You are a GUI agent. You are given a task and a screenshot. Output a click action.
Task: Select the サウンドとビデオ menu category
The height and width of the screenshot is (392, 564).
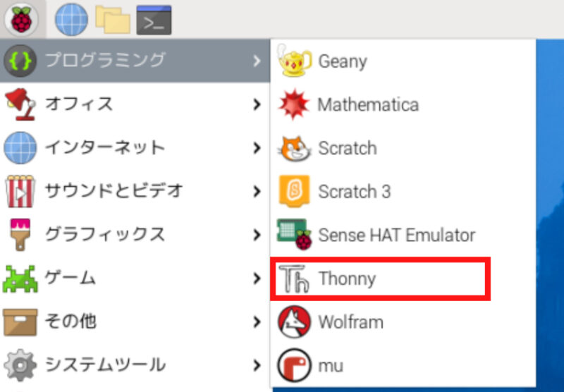click(x=135, y=191)
